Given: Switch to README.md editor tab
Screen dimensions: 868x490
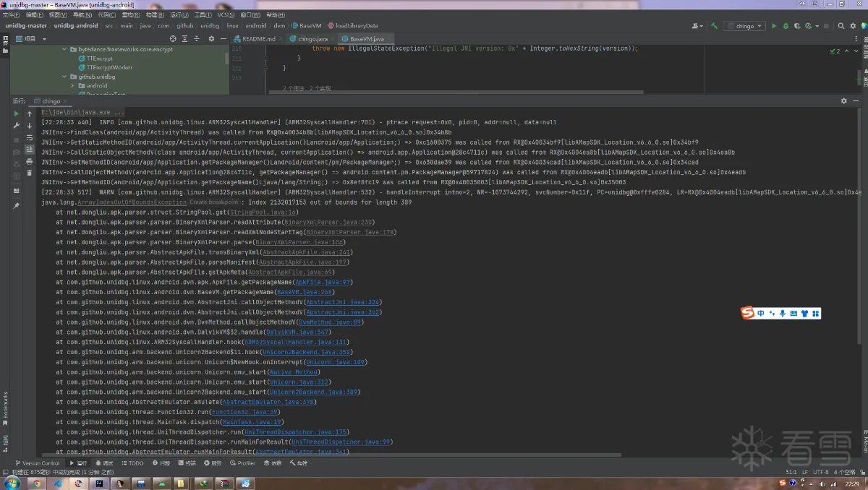Looking at the screenshot, I should pyautogui.click(x=258, y=38).
